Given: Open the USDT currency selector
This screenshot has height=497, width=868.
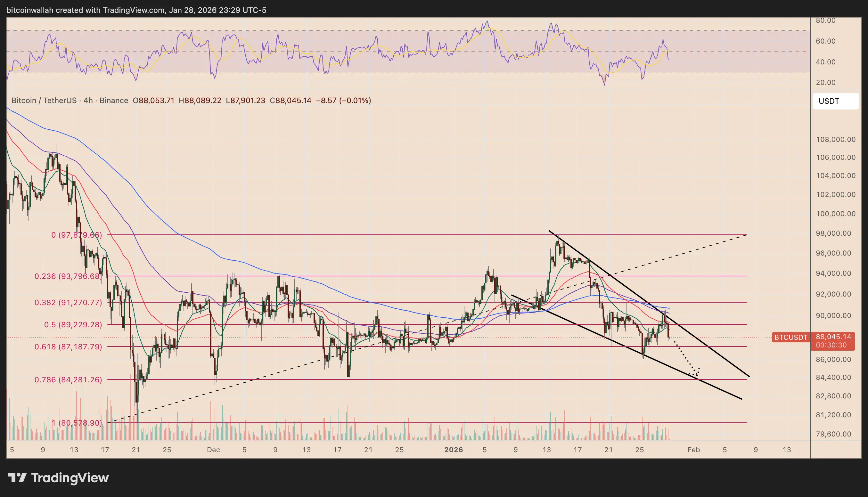Looking at the screenshot, I should pyautogui.click(x=835, y=101).
